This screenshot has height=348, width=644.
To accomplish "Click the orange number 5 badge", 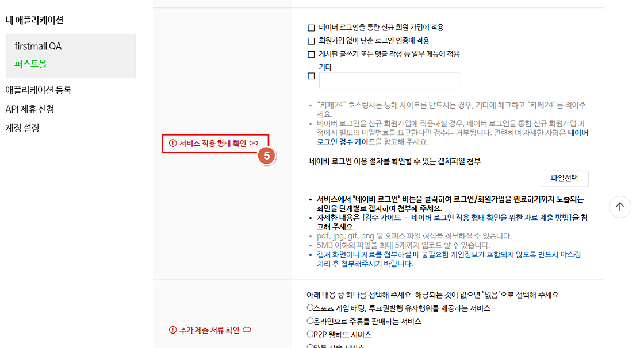I will (267, 156).
